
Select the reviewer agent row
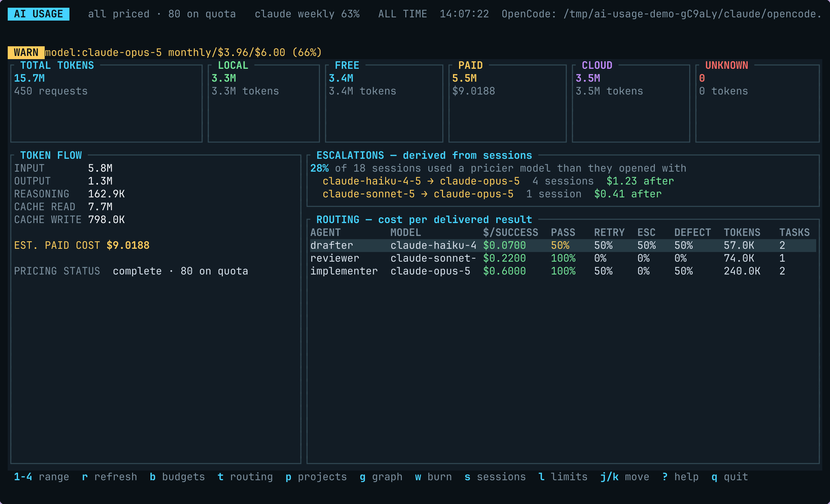tap(563, 258)
